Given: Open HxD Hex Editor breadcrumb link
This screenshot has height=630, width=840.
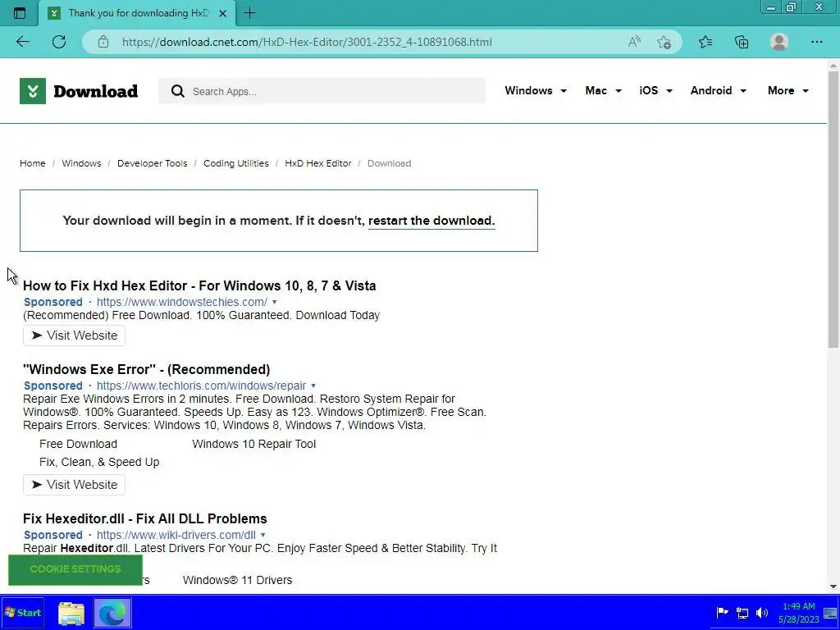Looking at the screenshot, I should (318, 163).
